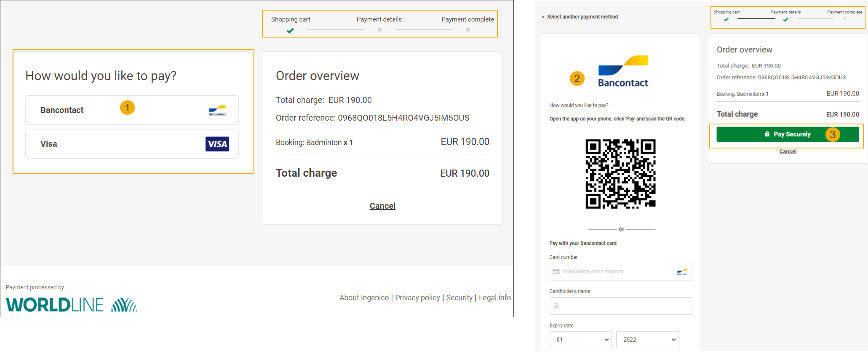This screenshot has width=868, height=353.
Task: Click the lock icon on the Pay Securely button
Action: [x=767, y=134]
